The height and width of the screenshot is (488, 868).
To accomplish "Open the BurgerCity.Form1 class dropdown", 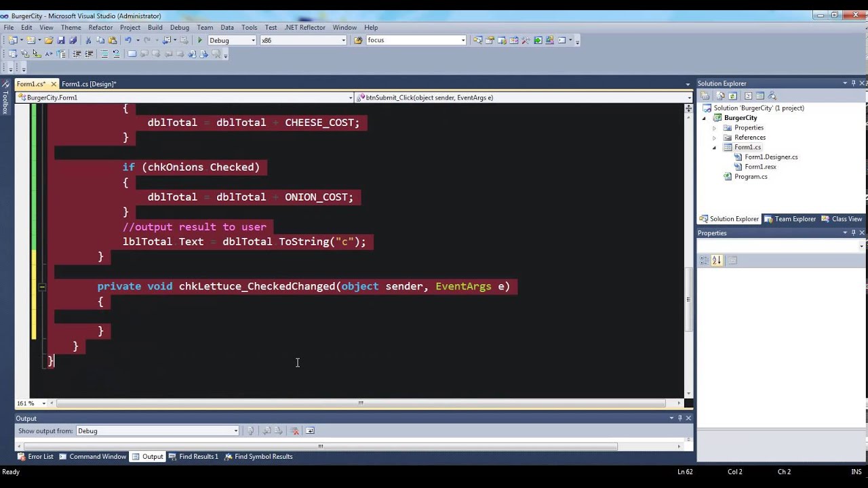I will pyautogui.click(x=351, y=98).
